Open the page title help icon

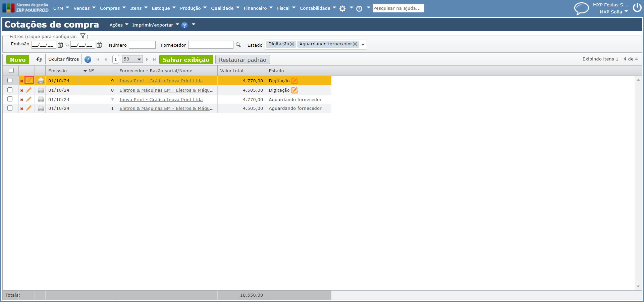(x=184, y=25)
